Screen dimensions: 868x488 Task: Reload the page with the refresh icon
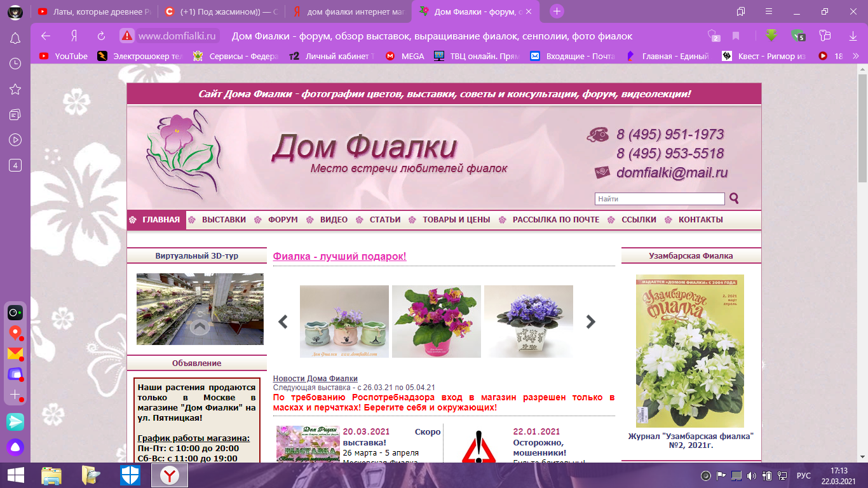(x=101, y=36)
